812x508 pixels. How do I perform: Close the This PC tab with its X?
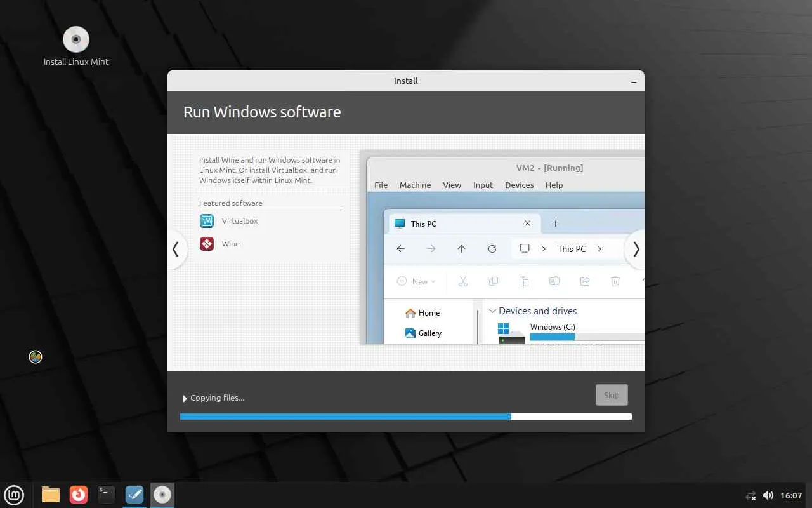[528, 224]
